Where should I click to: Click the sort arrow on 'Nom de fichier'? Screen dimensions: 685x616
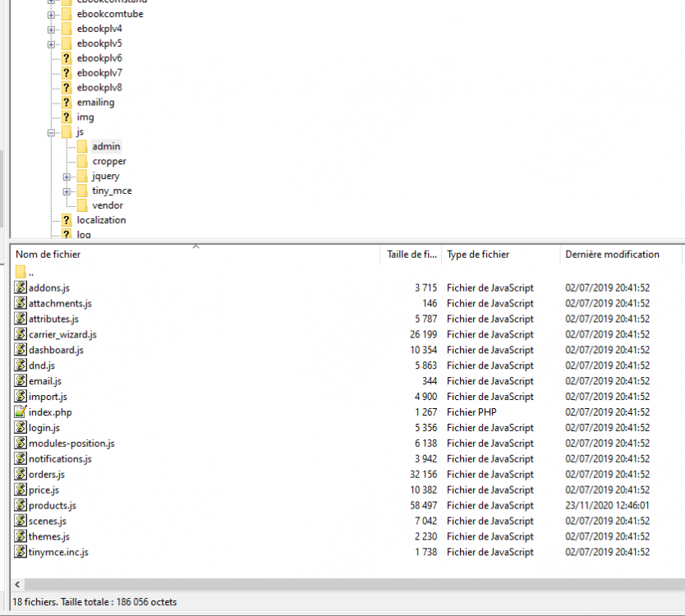(x=195, y=246)
